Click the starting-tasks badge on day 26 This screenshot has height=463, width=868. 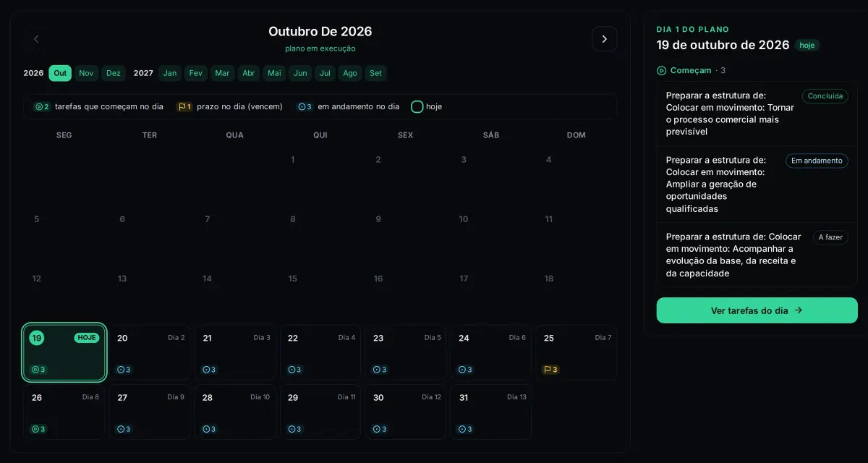(x=38, y=429)
